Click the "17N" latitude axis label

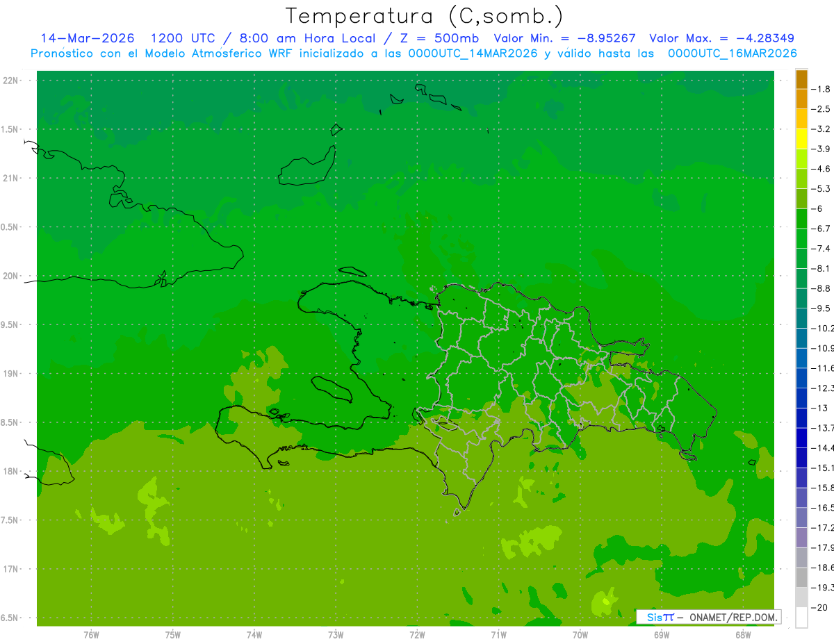10,569
